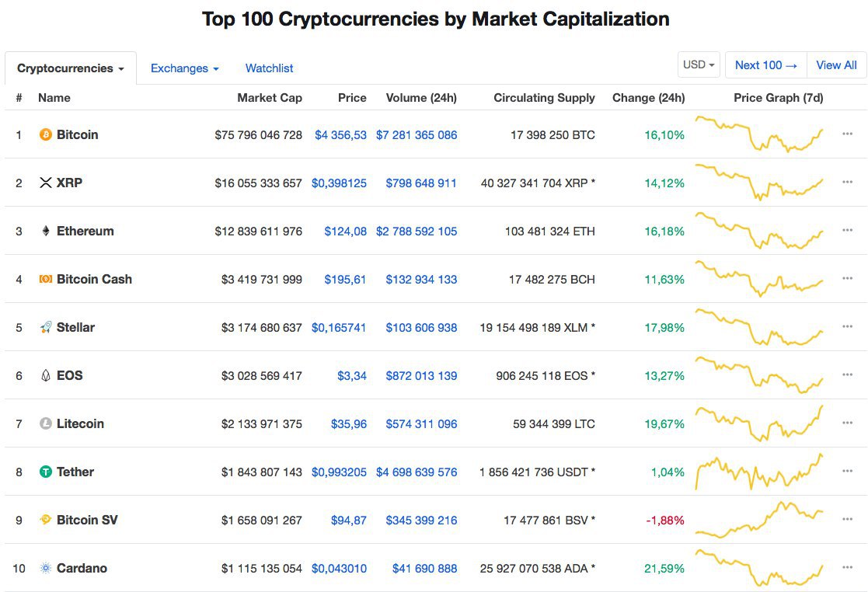Open the Bitcoin Cash name link
This screenshot has width=868, height=592.
tap(94, 279)
